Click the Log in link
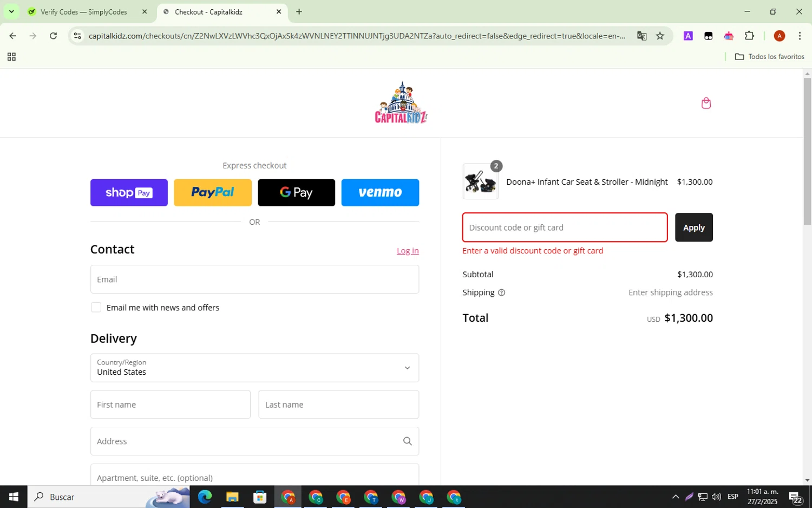812x508 pixels. (408, 251)
